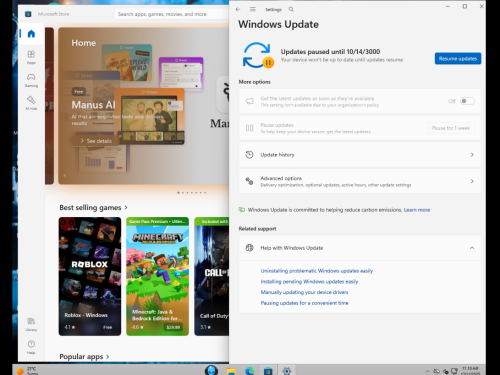Open Update history page
Screen dimensions: 500x375
point(360,155)
